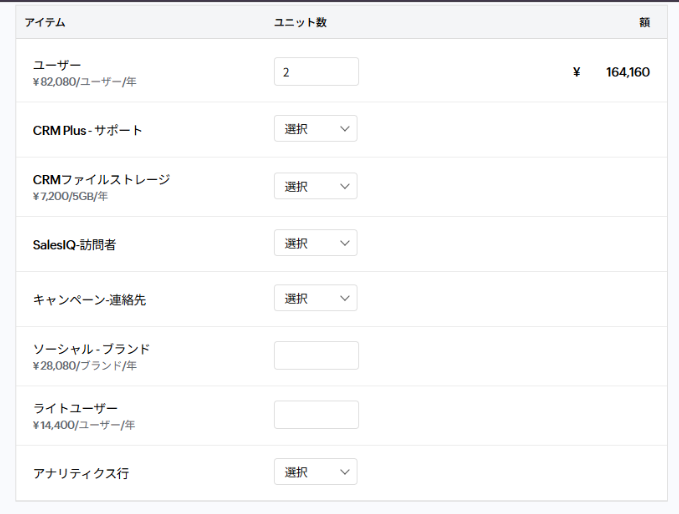Click the ユニット数 column header
The height and width of the screenshot is (514, 679).
(x=300, y=22)
